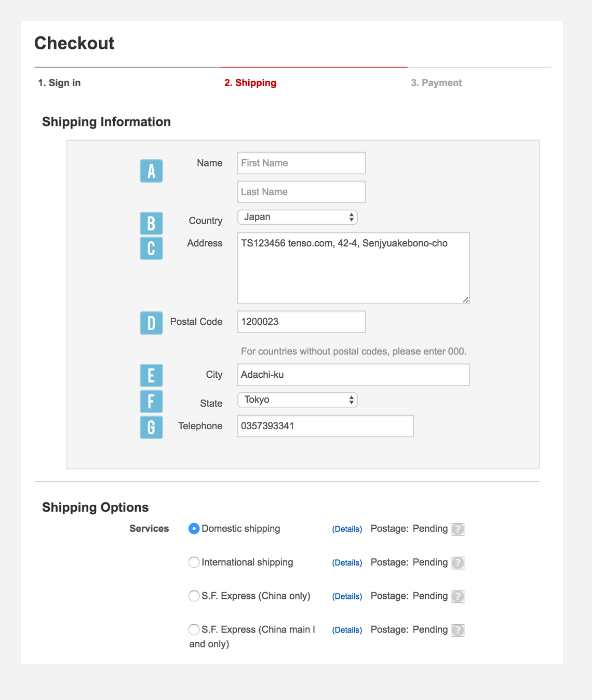Click help icon next to Domestic shipping postage

[x=458, y=529]
